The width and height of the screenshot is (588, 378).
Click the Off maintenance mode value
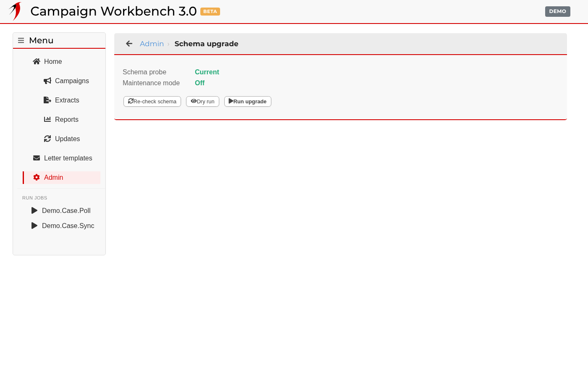[199, 83]
